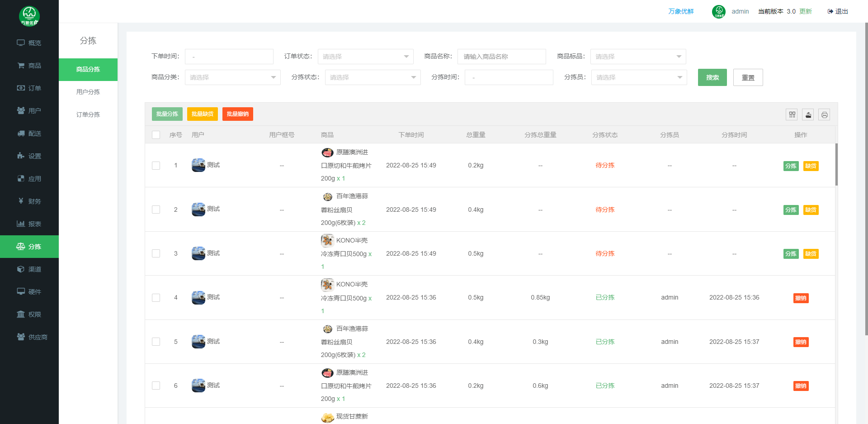Click the green 搜索 button
This screenshot has width=868, height=424.
pos(712,77)
